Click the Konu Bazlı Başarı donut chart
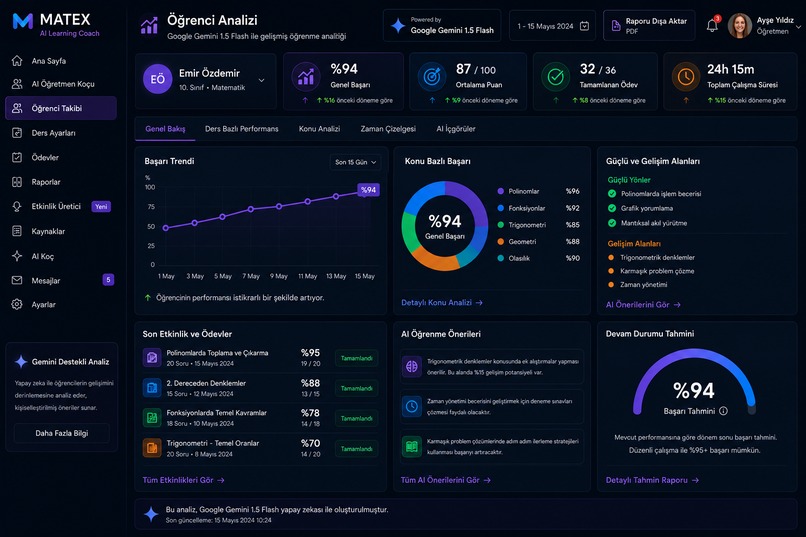 coord(445,226)
